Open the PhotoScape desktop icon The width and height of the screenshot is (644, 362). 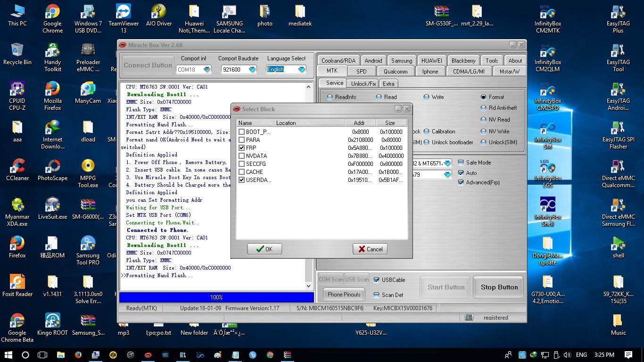pos(52,171)
